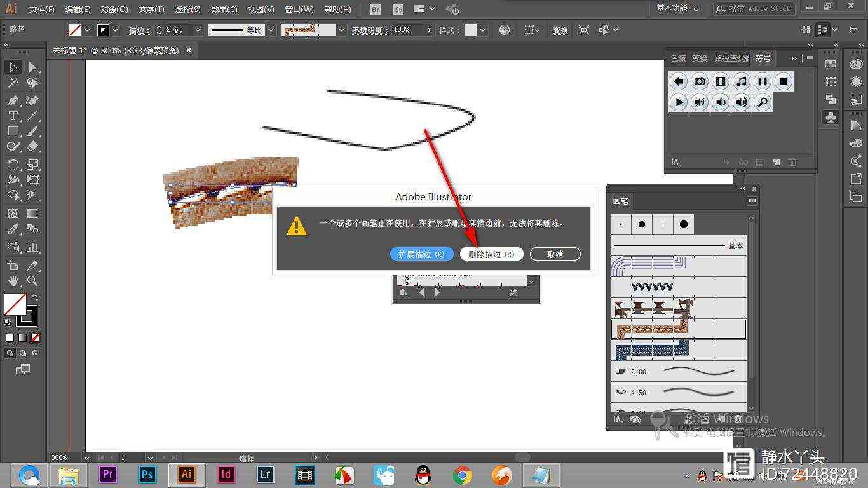Open the 文件(F) menu
Image resolution: width=868 pixels, height=488 pixels.
(42, 10)
